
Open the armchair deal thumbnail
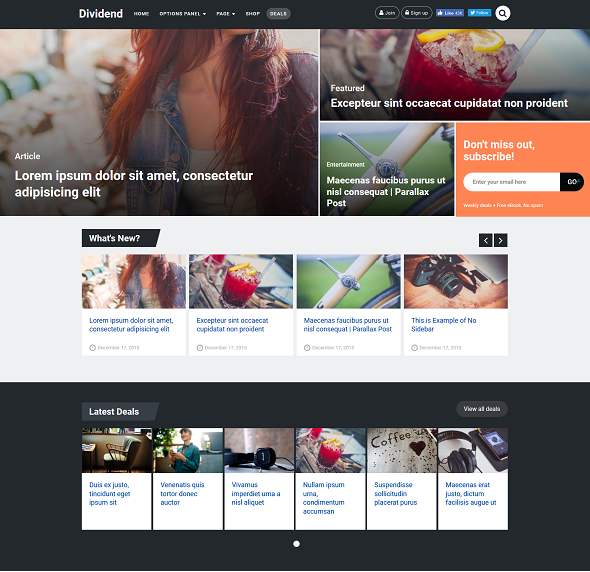coord(117,450)
